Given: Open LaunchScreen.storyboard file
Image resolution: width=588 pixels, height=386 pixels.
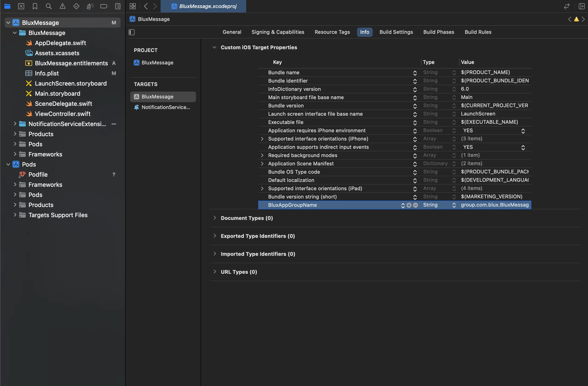Looking at the screenshot, I should coord(71,84).
